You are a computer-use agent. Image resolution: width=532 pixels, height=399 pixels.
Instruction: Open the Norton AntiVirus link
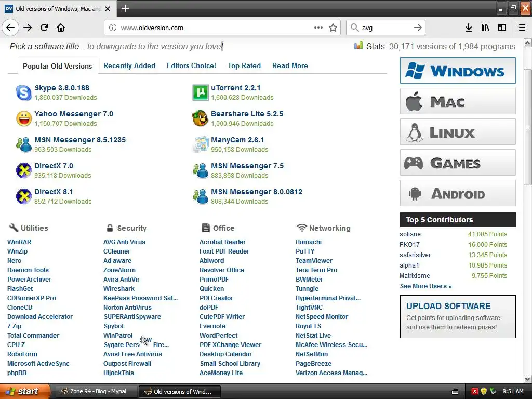pyautogui.click(x=128, y=308)
